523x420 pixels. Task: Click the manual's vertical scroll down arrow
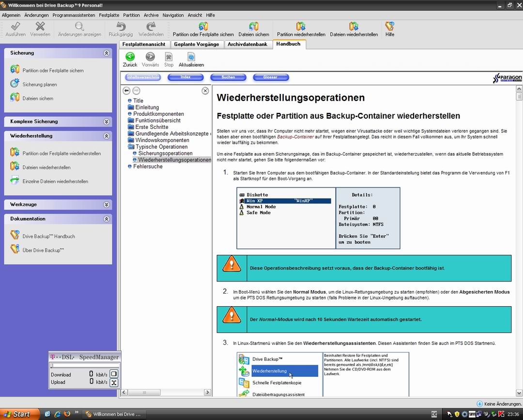pos(519,393)
